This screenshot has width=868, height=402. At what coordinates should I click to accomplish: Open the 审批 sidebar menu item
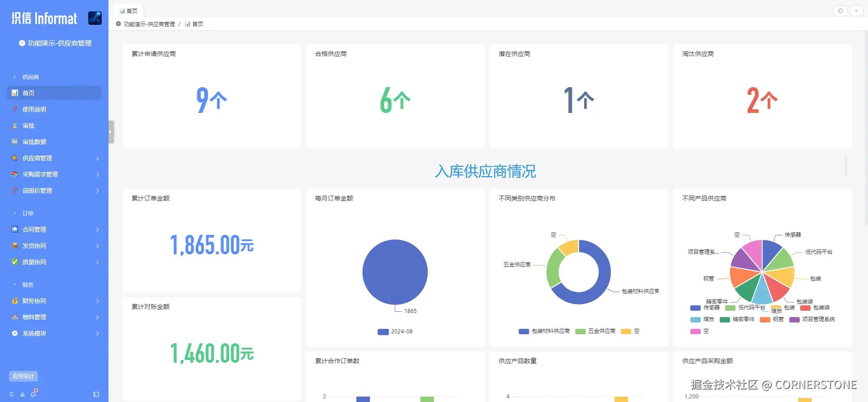54,126
